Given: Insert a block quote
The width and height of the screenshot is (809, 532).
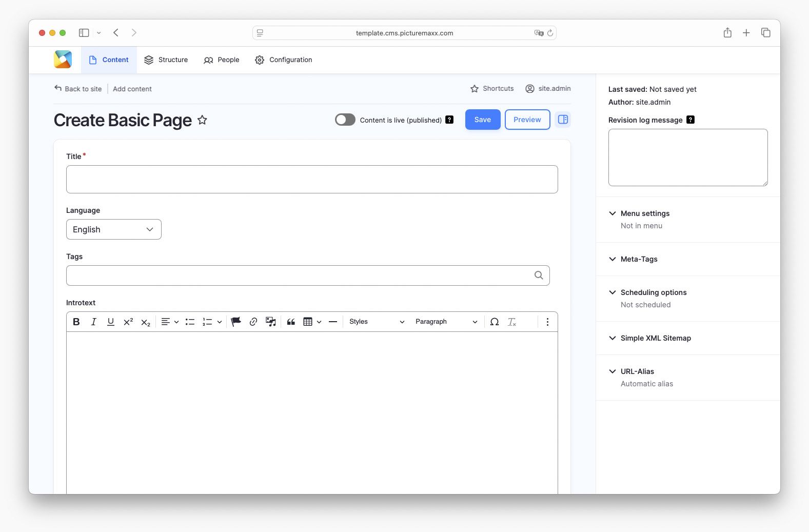Looking at the screenshot, I should [291, 322].
